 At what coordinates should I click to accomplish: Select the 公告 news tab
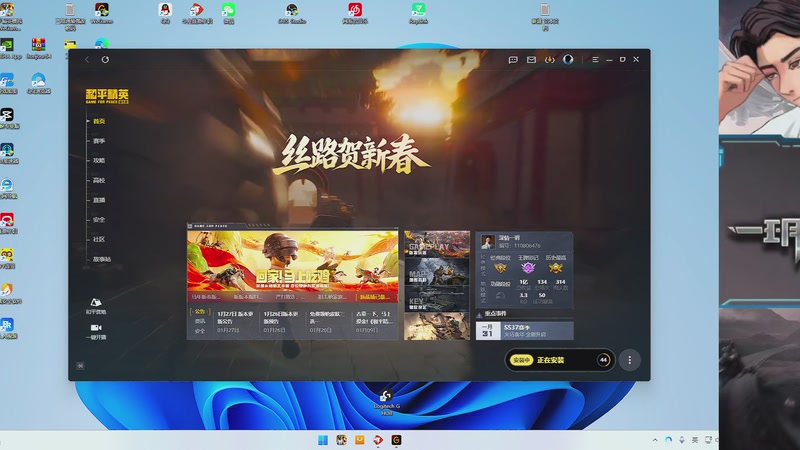tap(199, 311)
